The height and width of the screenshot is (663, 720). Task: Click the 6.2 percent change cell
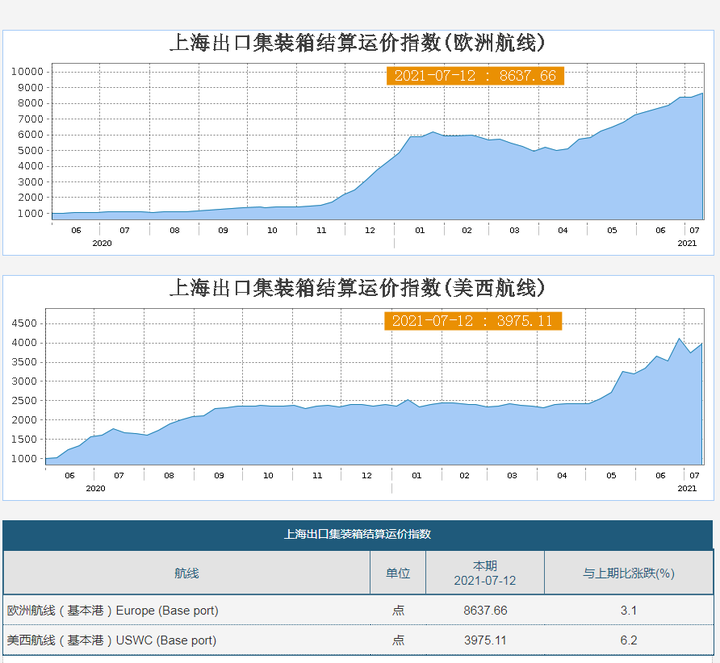coord(629,640)
